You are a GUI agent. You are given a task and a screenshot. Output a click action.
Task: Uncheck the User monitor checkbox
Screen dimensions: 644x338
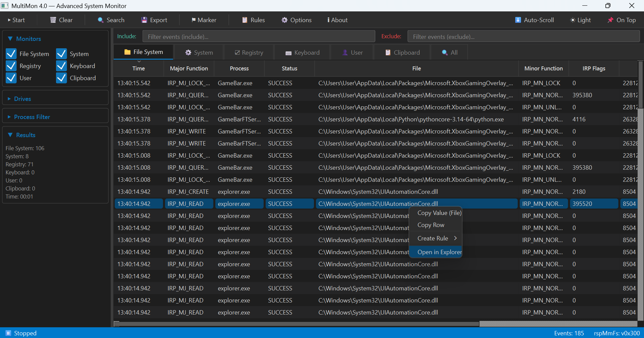click(x=11, y=78)
